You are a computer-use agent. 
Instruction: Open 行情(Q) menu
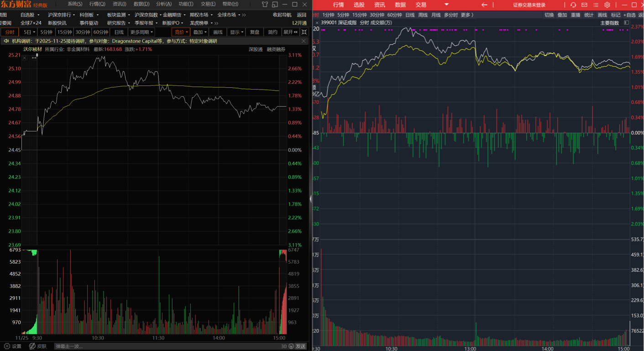97,4
